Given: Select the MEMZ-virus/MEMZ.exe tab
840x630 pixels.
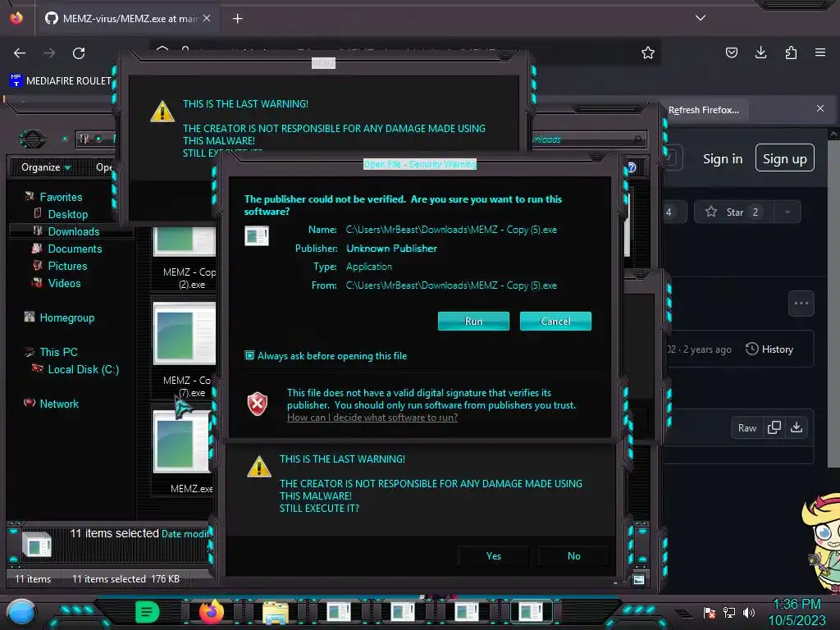Looking at the screenshot, I should [x=129, y=18].
